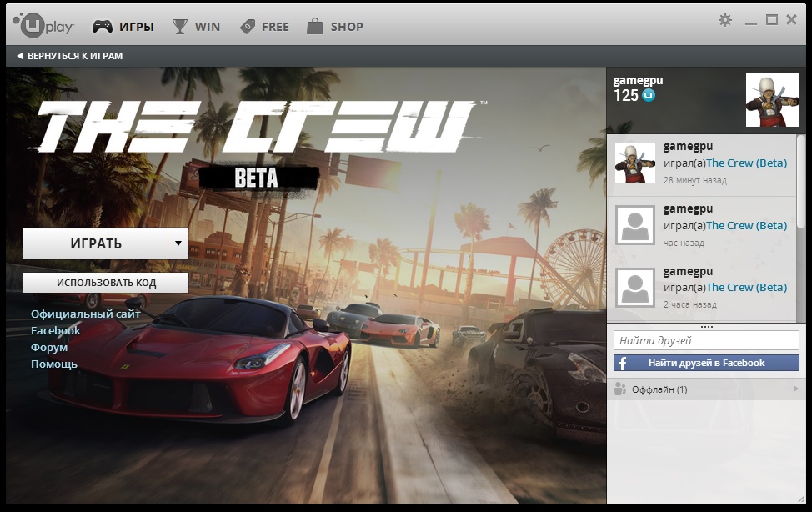Open the Официальный сайт link
Viewport: 812px width, 512px height.
tap(85, 314)
